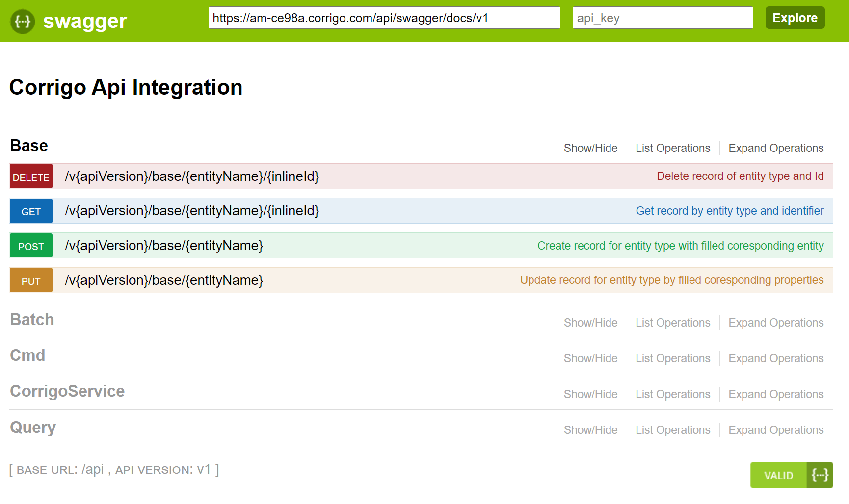Viewport: 849px width, 504px height.
Task: Open the POST method badge
Action: 31,246
